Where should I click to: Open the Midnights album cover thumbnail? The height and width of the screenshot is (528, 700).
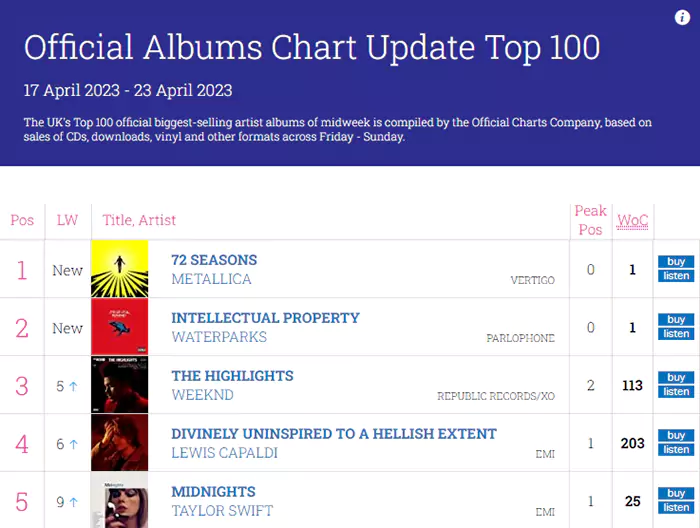[x=120, y=501]
